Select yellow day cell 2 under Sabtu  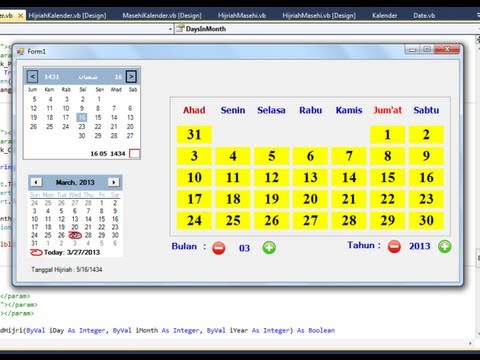426,135
